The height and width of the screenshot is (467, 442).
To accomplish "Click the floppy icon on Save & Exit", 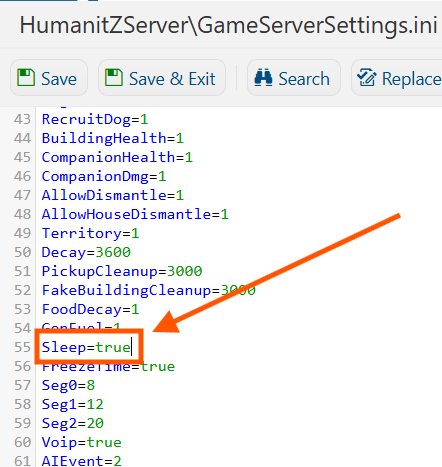I will pyautogui.click(x=114, y=78).
